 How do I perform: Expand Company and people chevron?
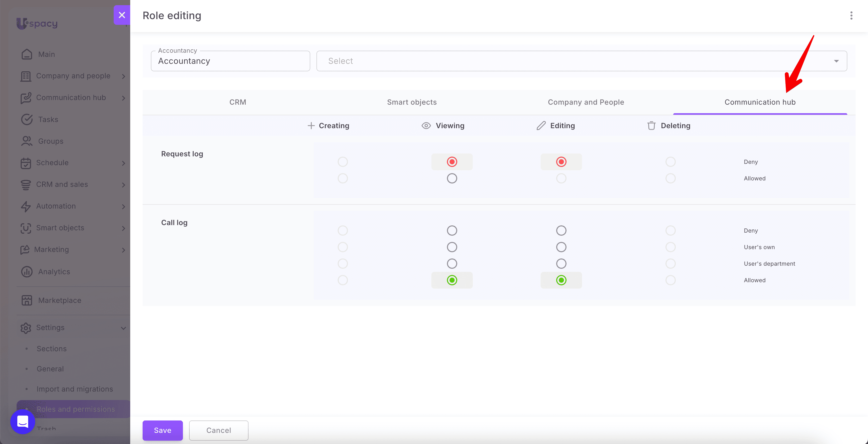[123, 76]
